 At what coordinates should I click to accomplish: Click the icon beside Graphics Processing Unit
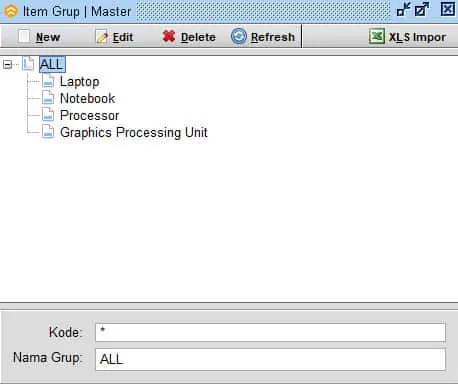(48, 131)
